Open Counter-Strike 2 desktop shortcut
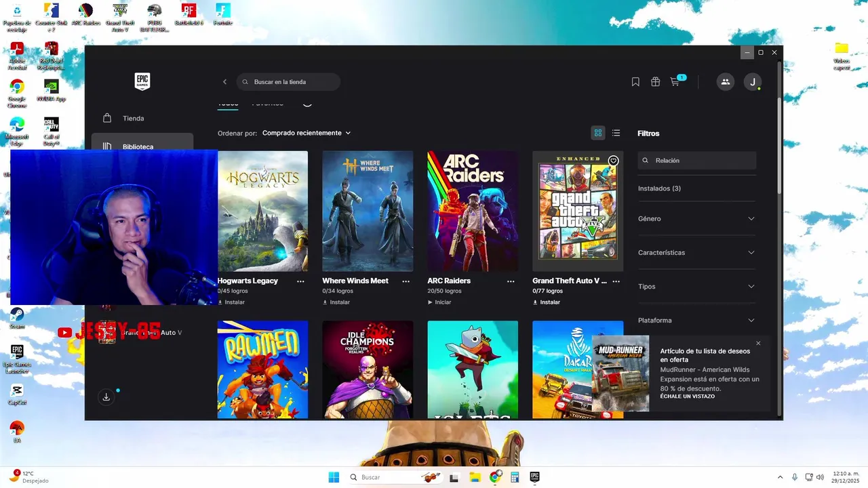 pos(51,17)
